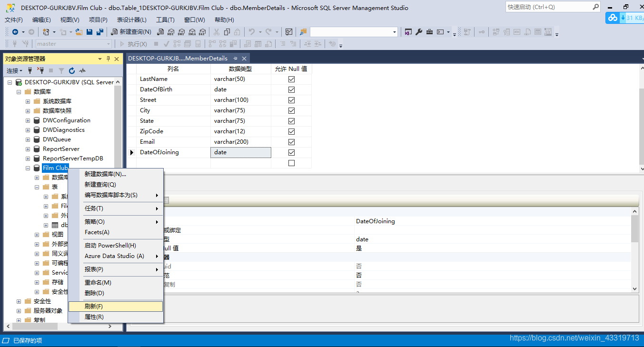Click the cloud download icon at top right
Viewport: 644px width, 347px height.
coord(613,18)
